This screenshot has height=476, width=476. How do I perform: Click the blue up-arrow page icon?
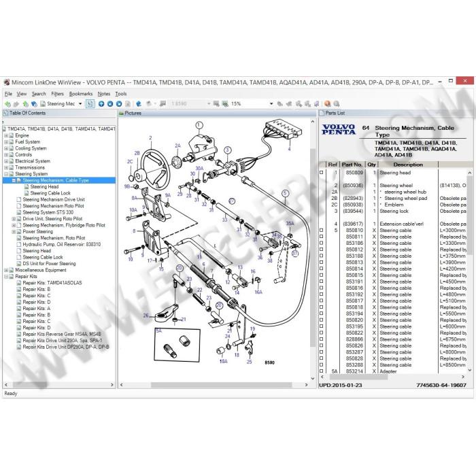click(x=101, y=104)
